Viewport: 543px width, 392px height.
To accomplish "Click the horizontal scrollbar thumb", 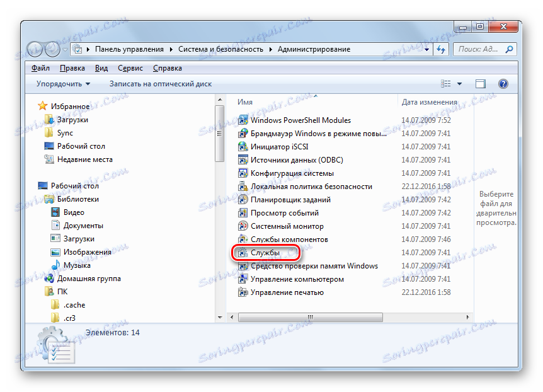I will click(x=311, y=317).
